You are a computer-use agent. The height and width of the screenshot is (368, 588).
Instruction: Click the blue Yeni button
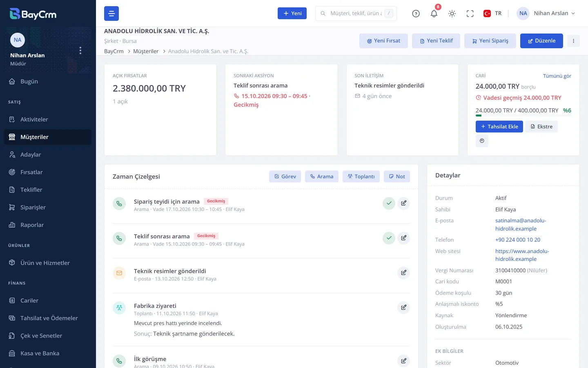pos(292,13)
